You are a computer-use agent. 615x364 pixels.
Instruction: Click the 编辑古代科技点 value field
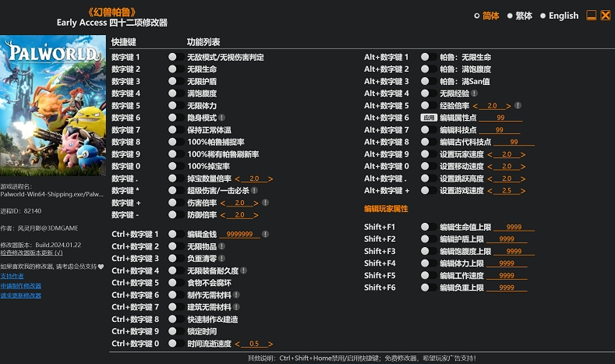pos(514,142)
